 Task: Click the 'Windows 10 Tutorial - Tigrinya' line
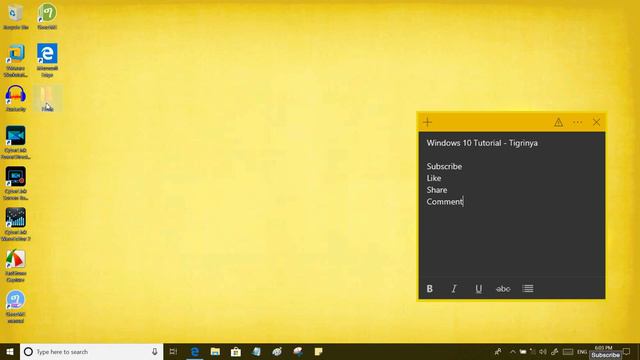482,143
